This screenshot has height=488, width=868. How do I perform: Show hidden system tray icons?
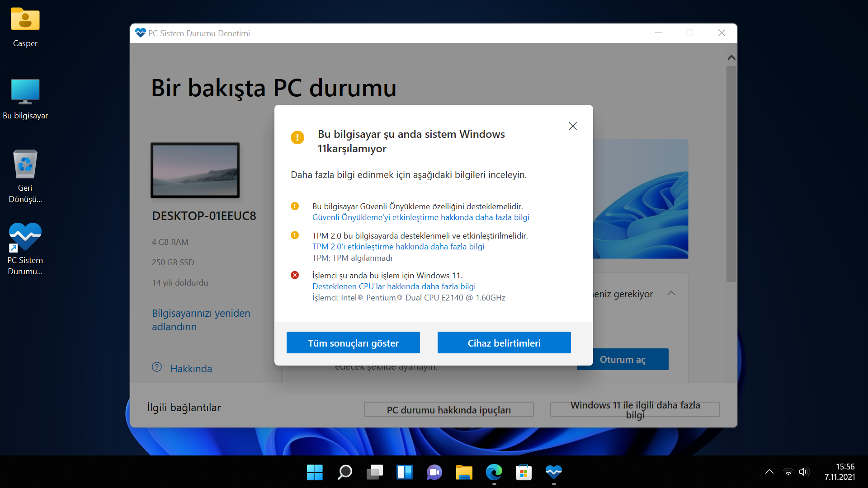click(x=769, y=472)
